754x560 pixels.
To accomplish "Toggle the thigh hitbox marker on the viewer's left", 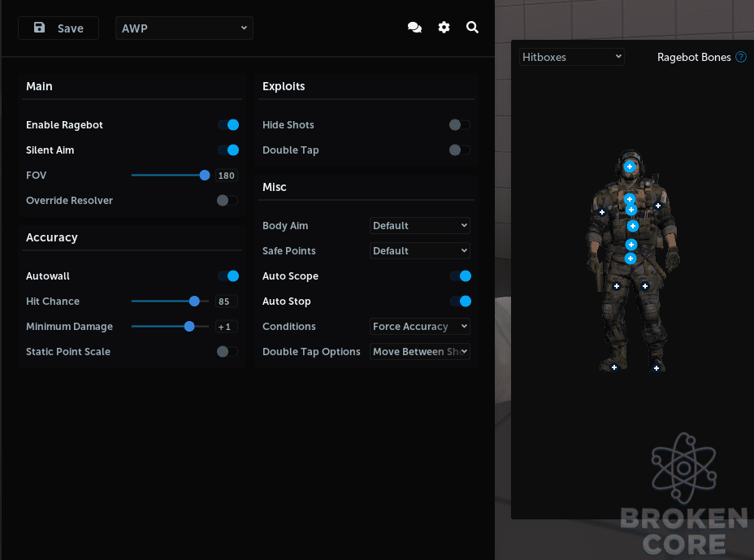I will (617, 286).
